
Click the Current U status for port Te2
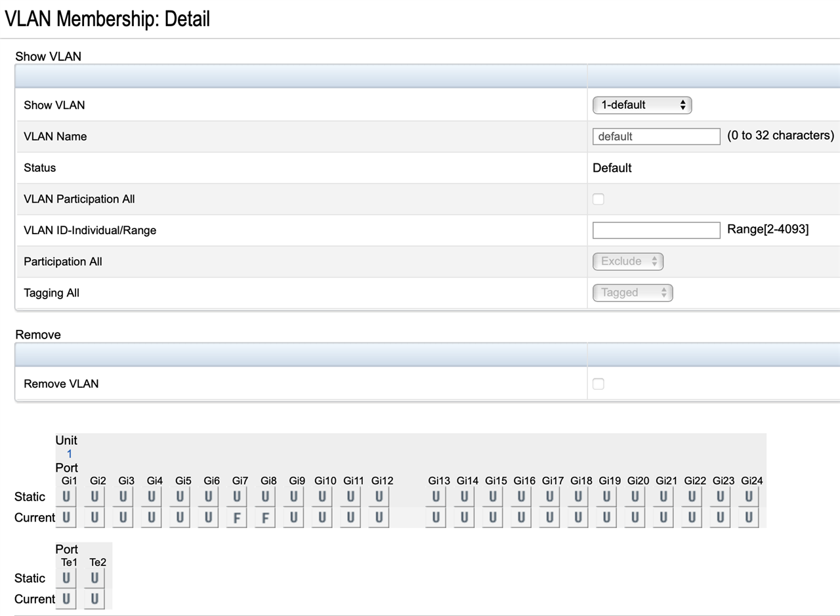coord(94,599)
